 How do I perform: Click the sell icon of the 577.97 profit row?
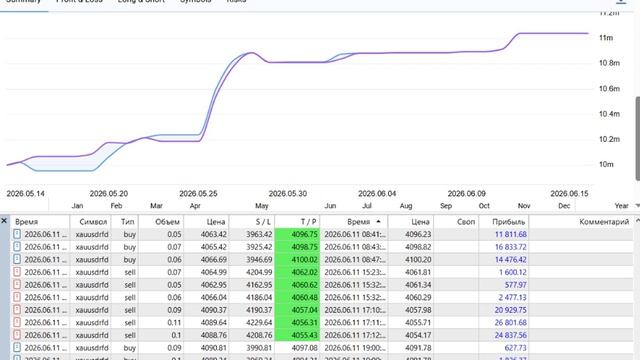tap(17, 285)
